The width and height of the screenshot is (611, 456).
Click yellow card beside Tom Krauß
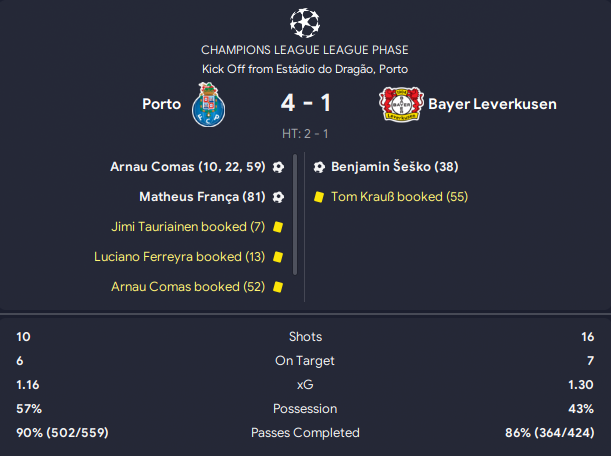tap(319, 197)
